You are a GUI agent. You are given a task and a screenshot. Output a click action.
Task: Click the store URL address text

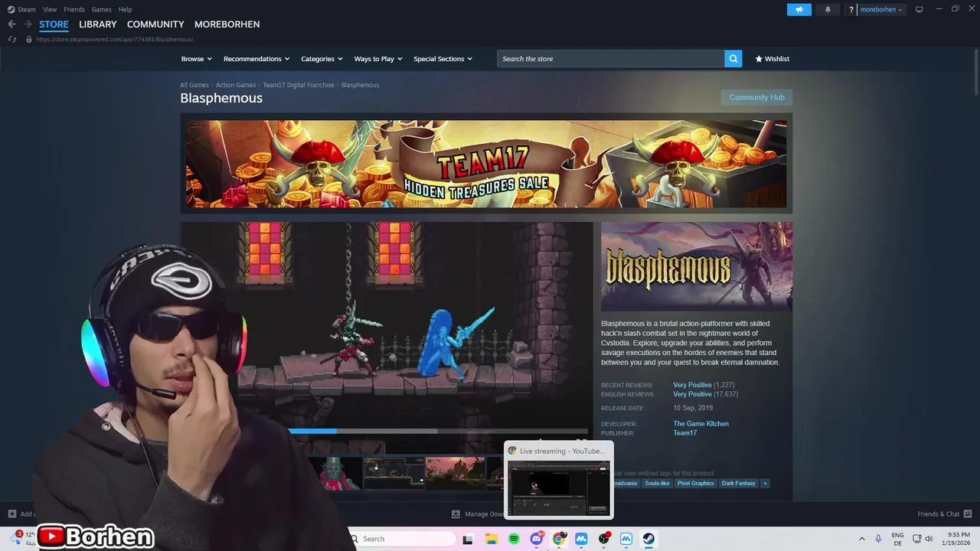pos(114,39)
